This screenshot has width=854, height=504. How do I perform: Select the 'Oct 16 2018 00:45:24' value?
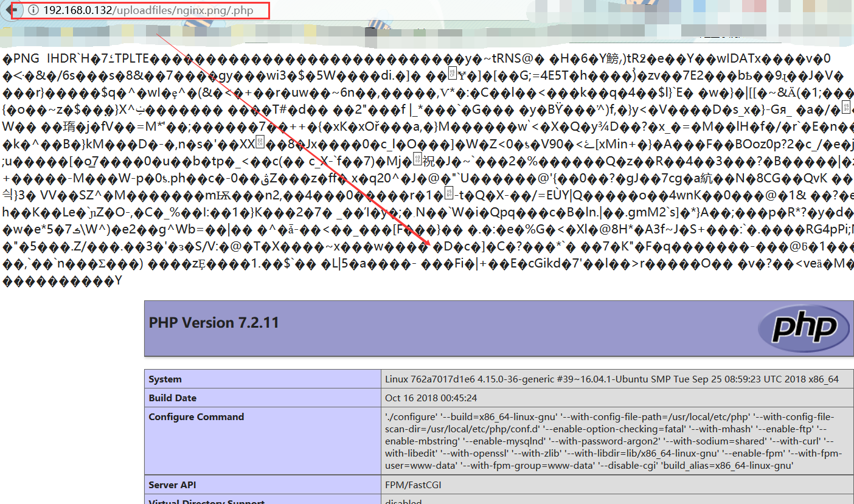click(x=431, y=398)
